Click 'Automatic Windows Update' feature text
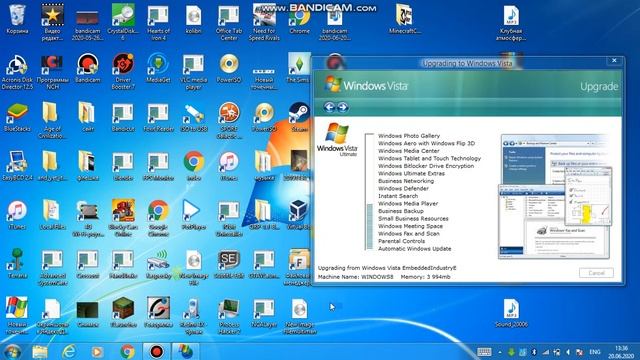The image size is (640, 360). (414, 249)
